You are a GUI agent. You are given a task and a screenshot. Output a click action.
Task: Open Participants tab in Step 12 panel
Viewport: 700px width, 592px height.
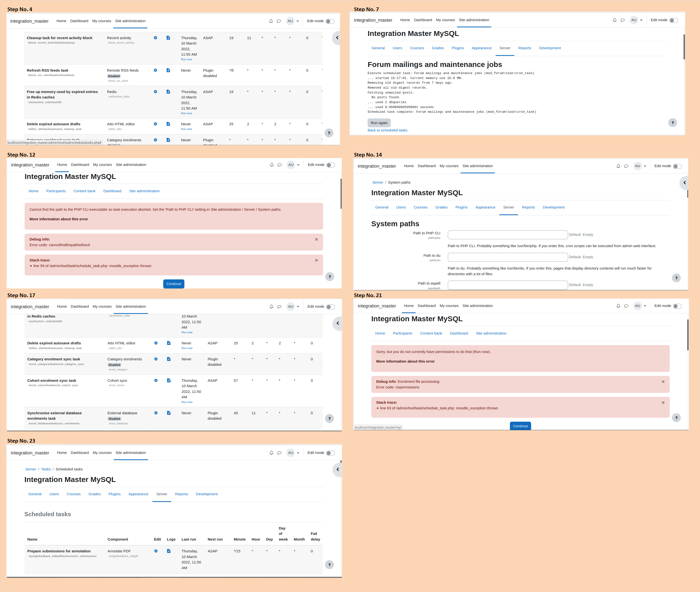click(56, 191)
